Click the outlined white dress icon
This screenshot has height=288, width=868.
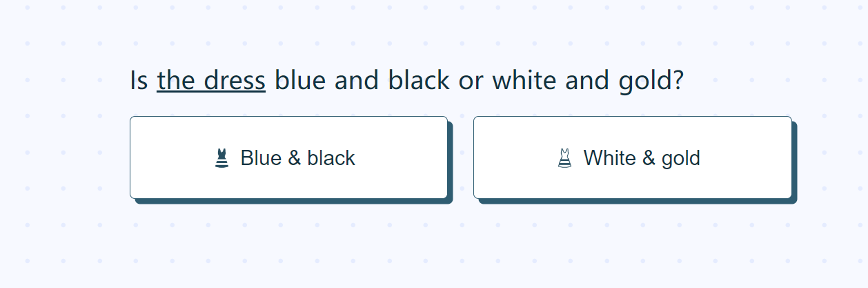point(564,158)
